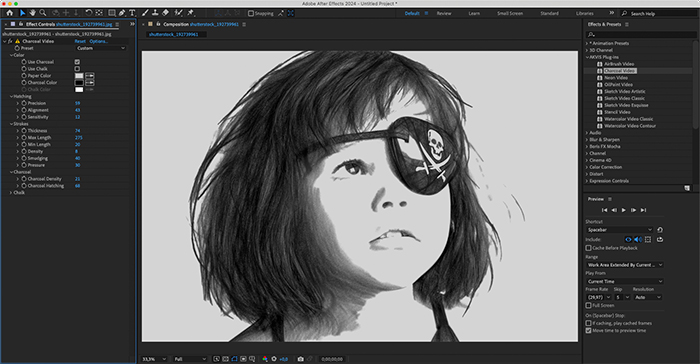700x364 pixels.
Task: Expand the Blur & Sharpen effects category
Action: tap(587, 140)
